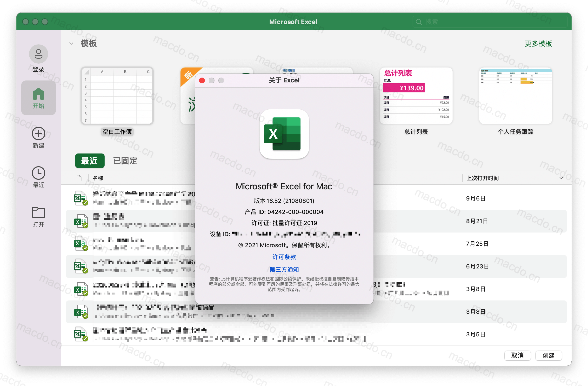Click the 个人任务跟踪 caption
The width and height of the screenshot is (588, 386).
[515, 132]
